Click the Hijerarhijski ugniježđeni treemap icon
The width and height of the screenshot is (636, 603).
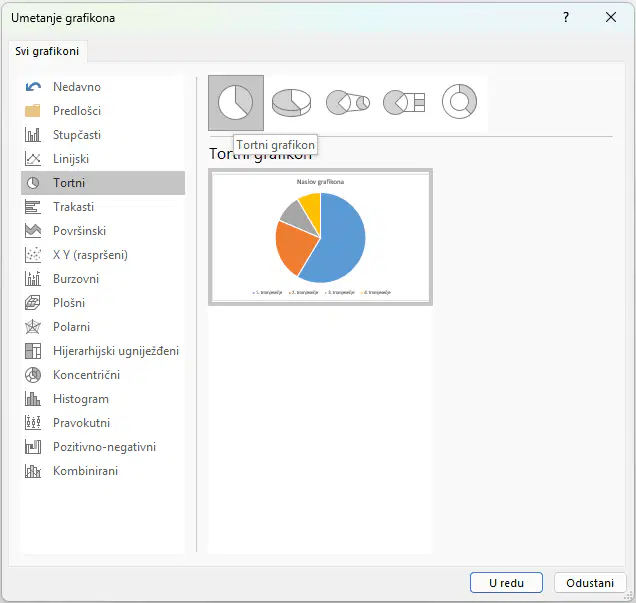tap(32, 351)
